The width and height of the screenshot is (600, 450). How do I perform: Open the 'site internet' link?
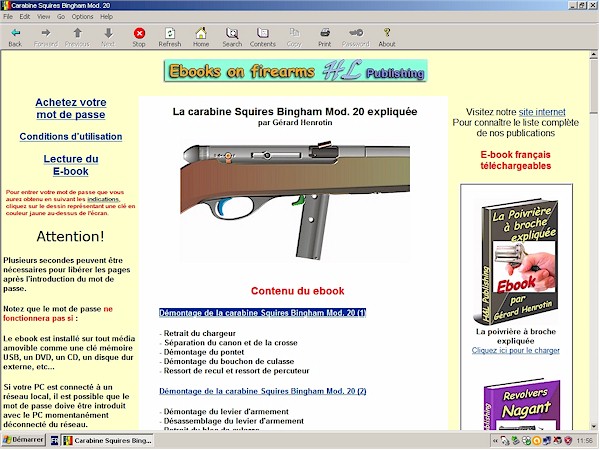coord(542,112)
